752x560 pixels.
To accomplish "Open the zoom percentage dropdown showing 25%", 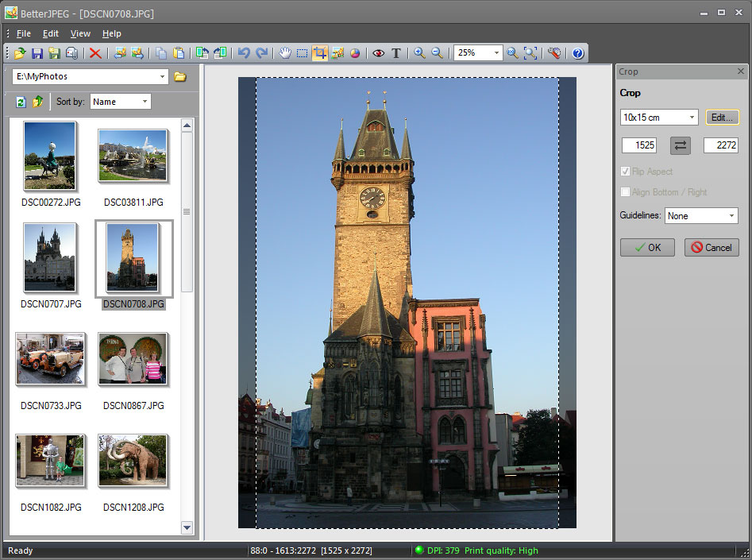I will [496, 52].
